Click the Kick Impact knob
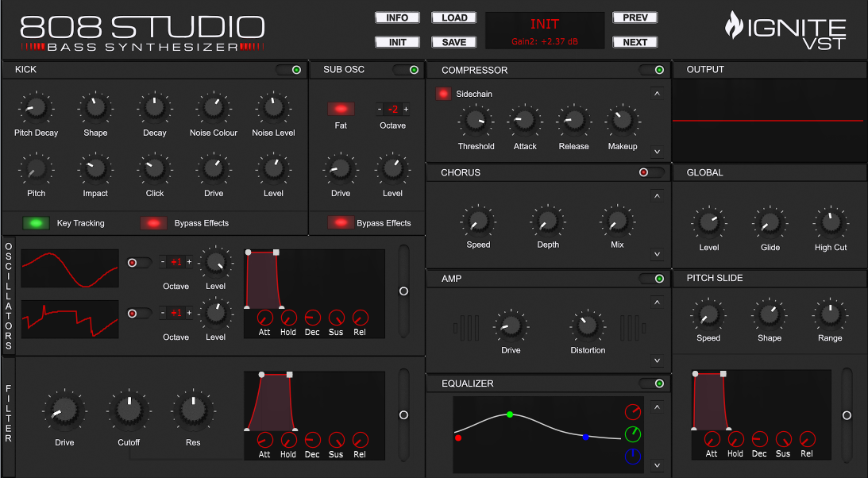The height and width of the screenshot is (478, 868). 95,169
